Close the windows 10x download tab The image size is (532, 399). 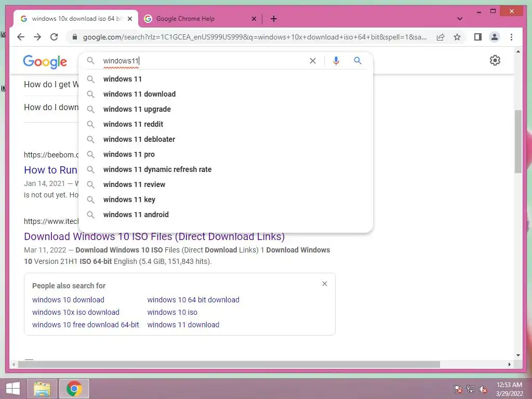pyautogui.click(x=129, y=19)
